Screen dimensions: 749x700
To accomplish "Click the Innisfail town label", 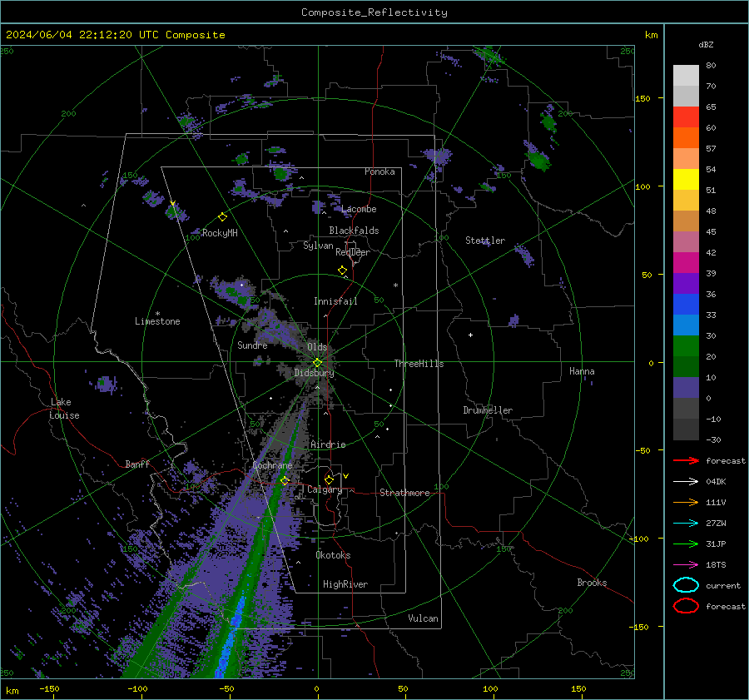I will pos(335,301).
